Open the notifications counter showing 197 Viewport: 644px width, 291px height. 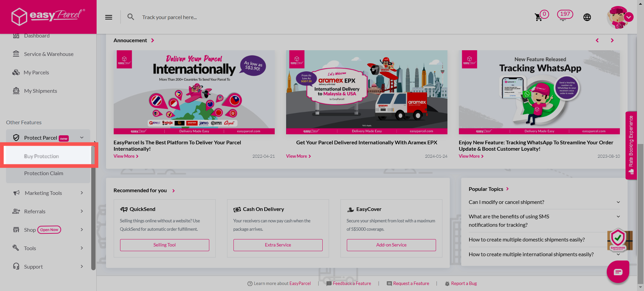click(565, 14)
